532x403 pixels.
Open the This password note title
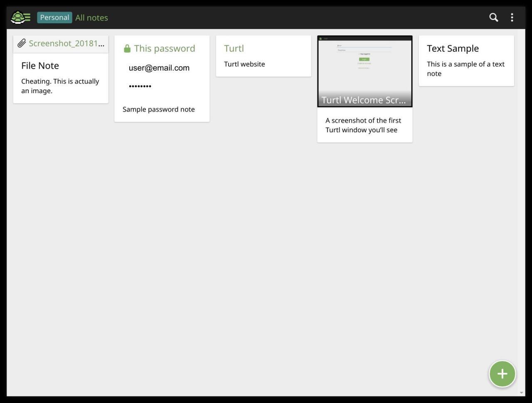165,48
